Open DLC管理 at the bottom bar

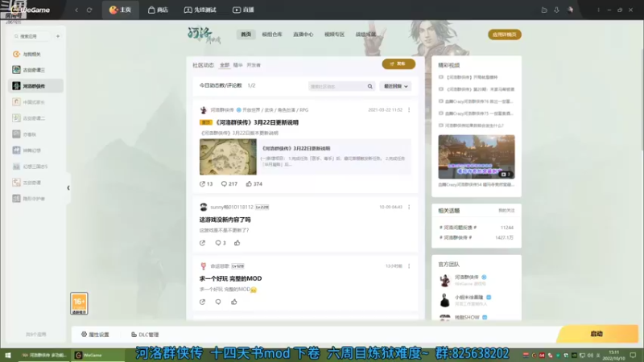point(145,335)
